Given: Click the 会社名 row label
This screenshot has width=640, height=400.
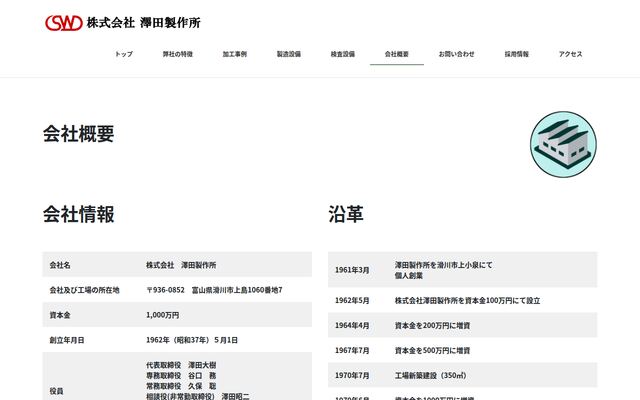Looking at the screenshot, I should click(60, 265).
